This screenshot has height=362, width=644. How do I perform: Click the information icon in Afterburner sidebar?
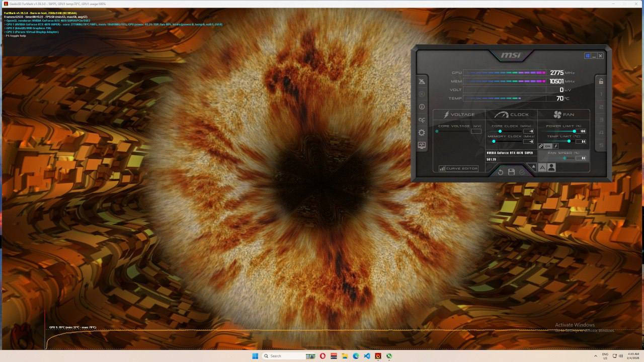pyautogui.click(x=422, y=107)
